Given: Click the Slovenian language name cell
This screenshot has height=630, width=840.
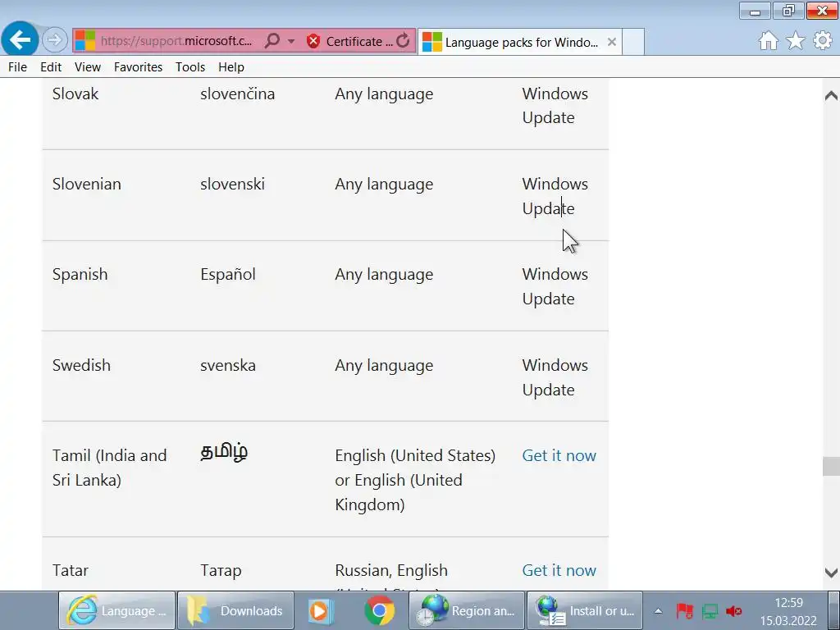Looking at the screenshot, I should [x=87, y=184].
